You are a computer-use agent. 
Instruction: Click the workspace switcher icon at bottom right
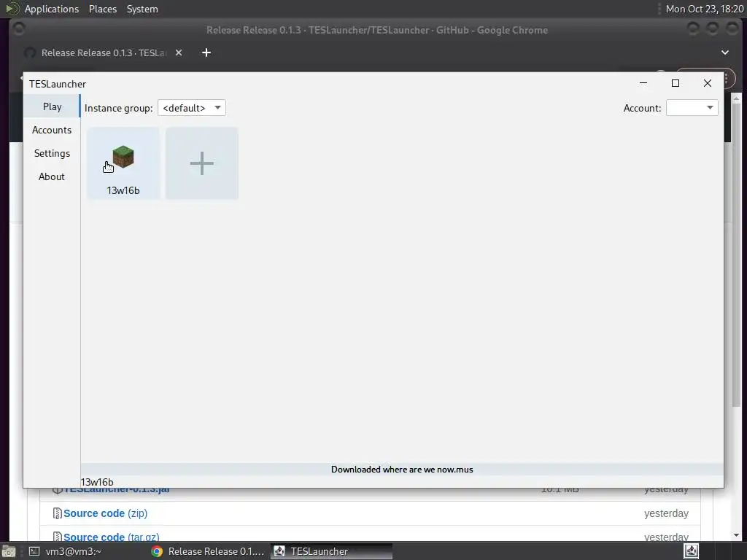click(x=692, y=551)
